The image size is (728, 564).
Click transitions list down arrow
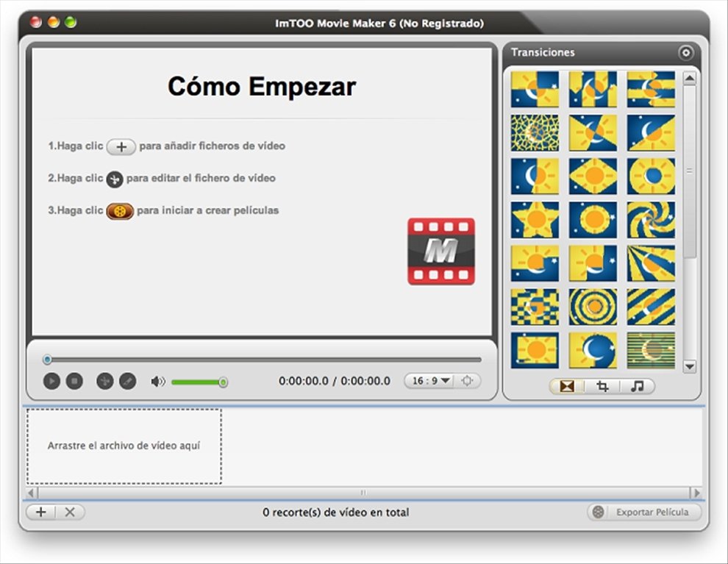(690, 367)
